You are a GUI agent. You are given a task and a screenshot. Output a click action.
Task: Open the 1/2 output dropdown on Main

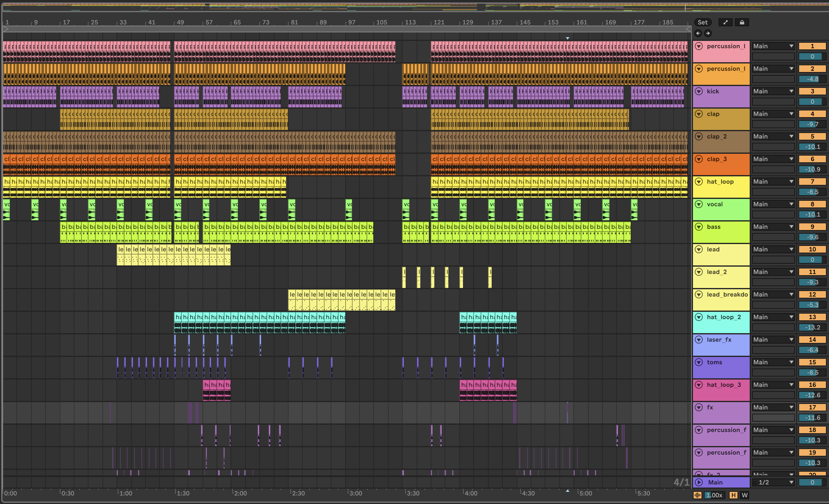click(773, 482)
